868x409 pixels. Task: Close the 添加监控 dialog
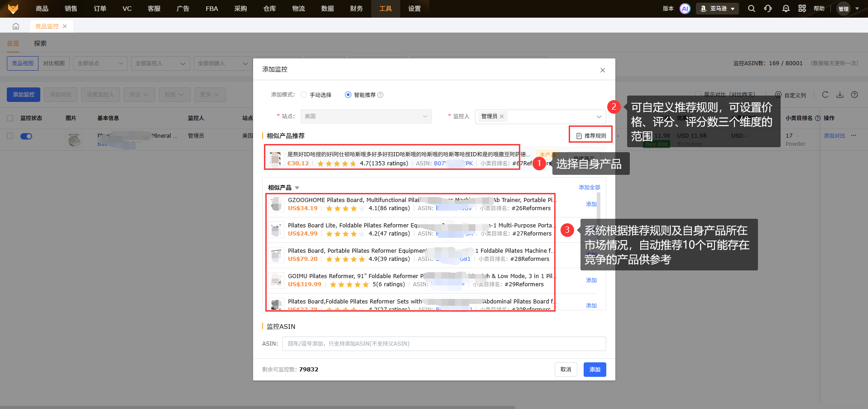pos(603,70)
